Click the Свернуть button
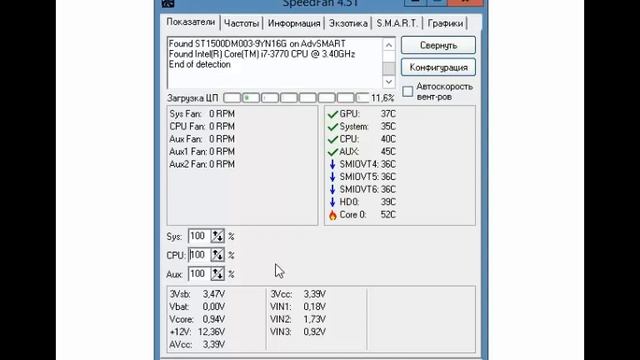The width and height of the screenshot is (640, 360). pos(438,45)
